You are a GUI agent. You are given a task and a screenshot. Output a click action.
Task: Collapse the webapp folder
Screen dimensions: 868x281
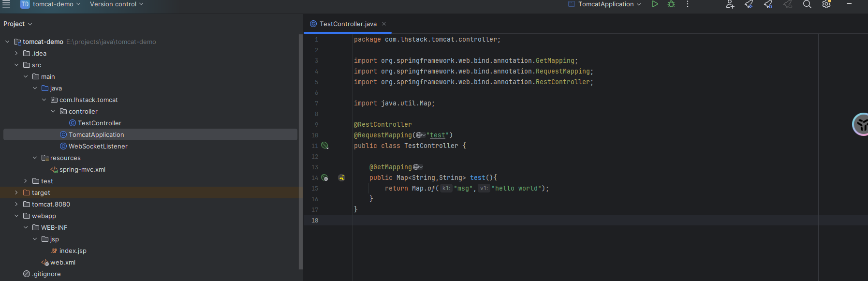[x=16, y=216]
